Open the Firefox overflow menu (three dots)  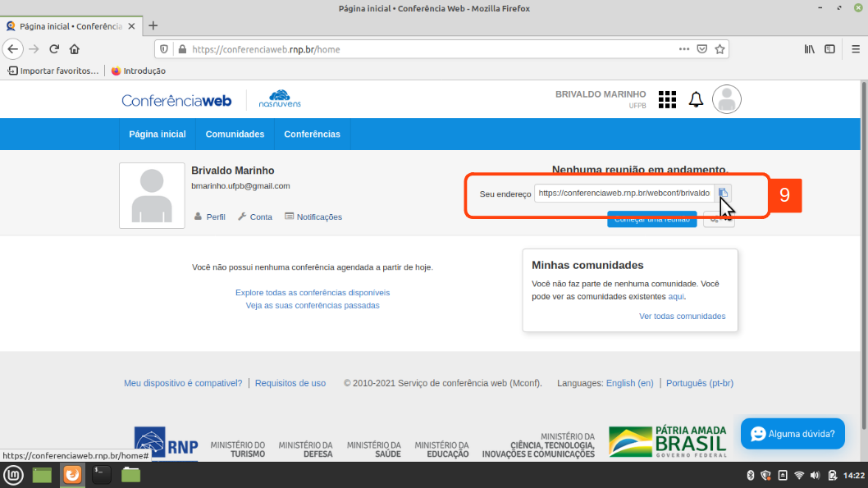coord(683,49)
